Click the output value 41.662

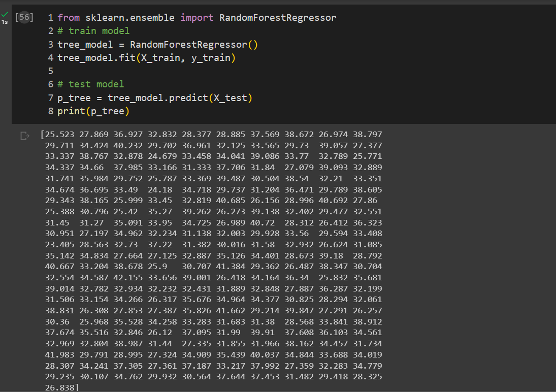(x=231, y=310)
